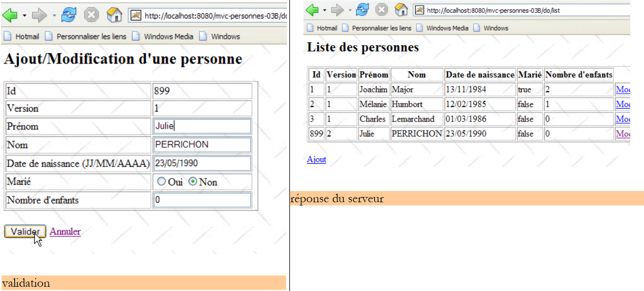Click the Annuler link
The height and width of the screenshot is (291, 644).
tap(65, 232)
